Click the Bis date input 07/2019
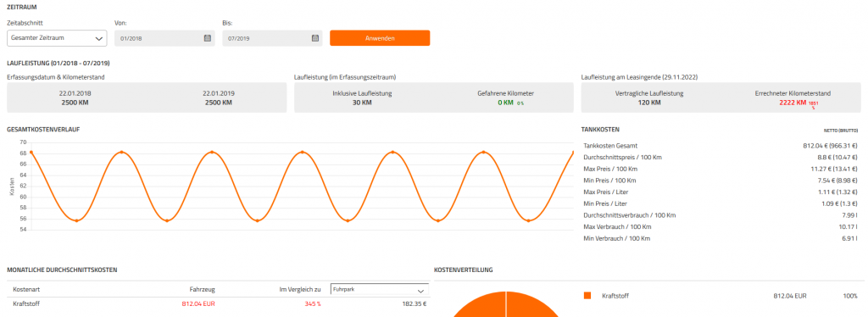The height and width of the screenshot is (317, 868). pos(272,38)
